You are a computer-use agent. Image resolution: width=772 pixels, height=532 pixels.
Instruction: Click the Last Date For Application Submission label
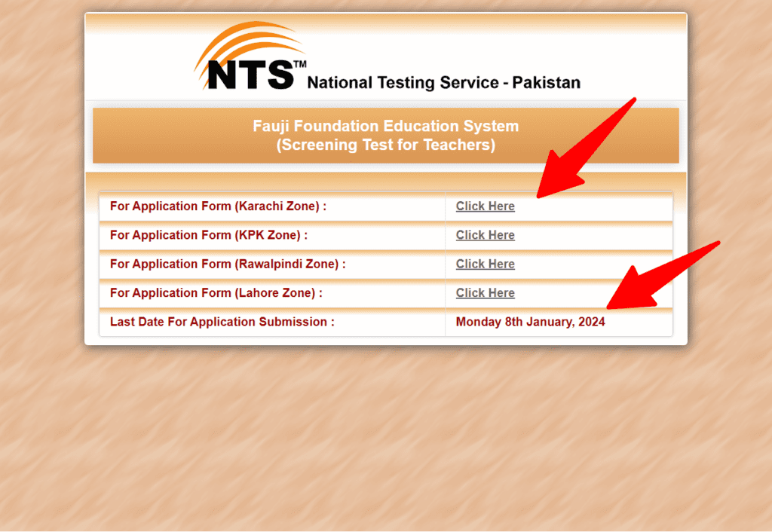coord(222,322)
